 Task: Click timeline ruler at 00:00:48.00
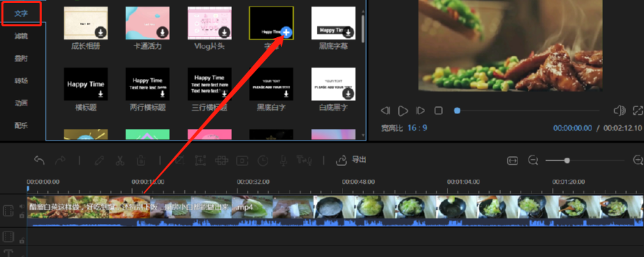click(358, 182)
